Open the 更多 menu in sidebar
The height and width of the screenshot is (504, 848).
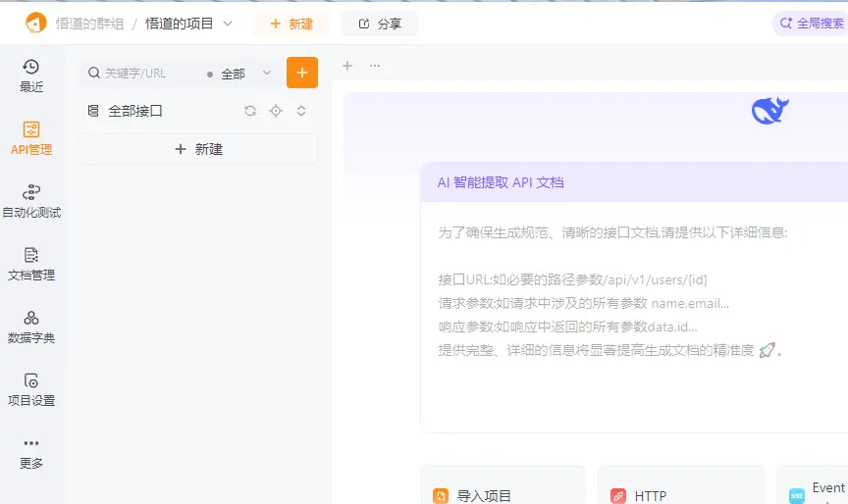31,453
